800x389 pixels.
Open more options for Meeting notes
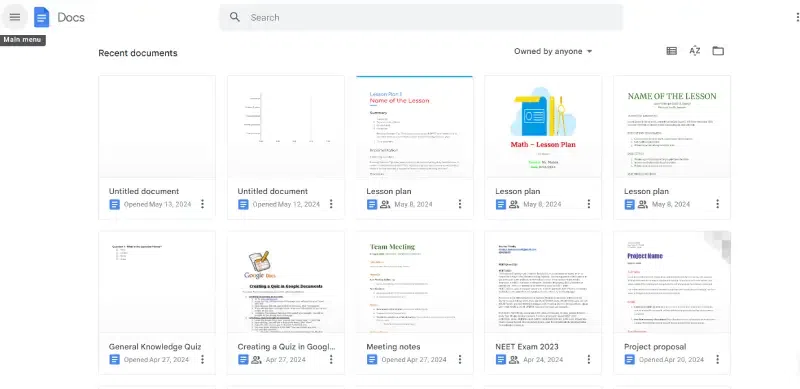coord(460,359)
